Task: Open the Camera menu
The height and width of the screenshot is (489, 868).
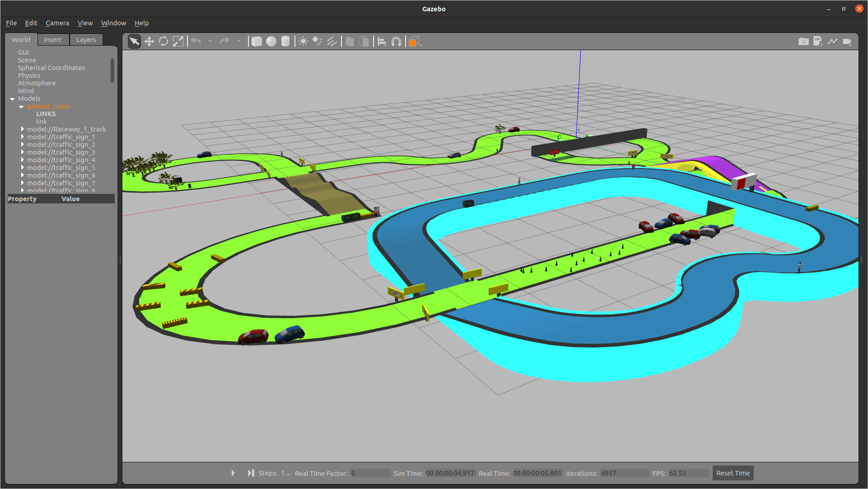Action: (57, 23)
